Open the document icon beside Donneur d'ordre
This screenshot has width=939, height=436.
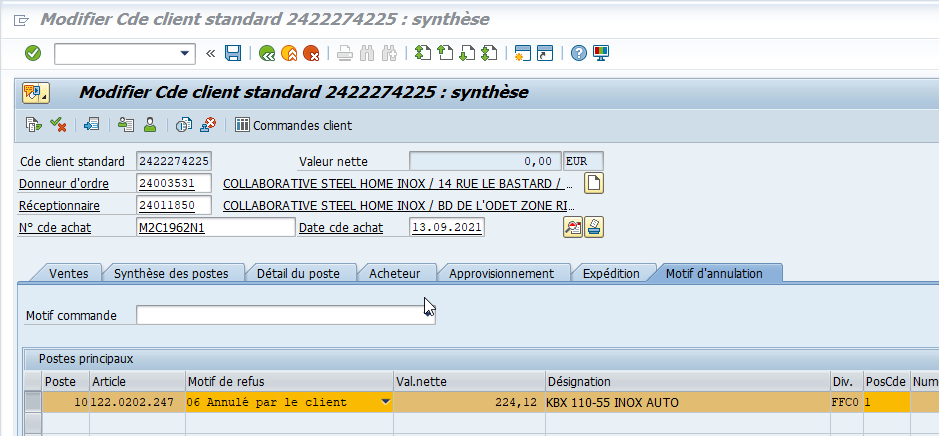coord(594,183)
